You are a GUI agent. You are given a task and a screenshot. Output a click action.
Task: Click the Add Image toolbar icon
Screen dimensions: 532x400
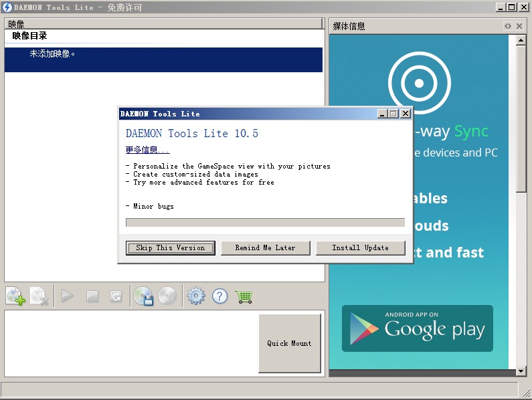[x=15, y=296]
